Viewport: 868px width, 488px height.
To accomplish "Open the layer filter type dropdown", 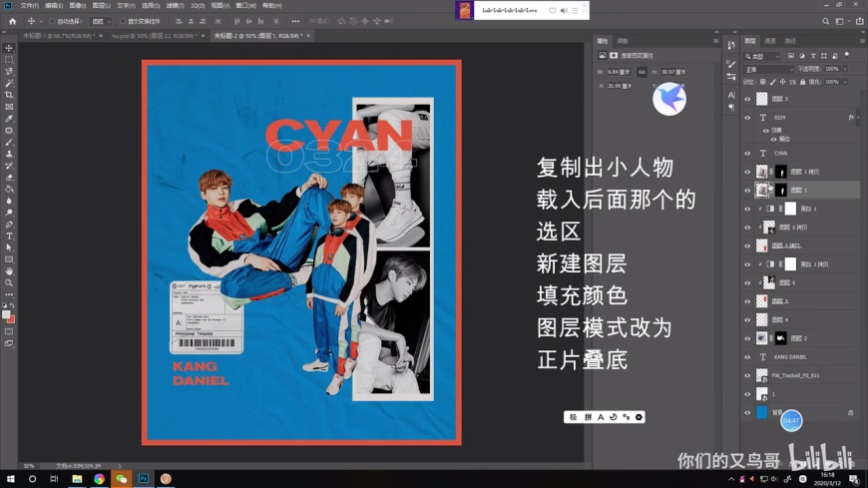I will (x=762, y=56).
